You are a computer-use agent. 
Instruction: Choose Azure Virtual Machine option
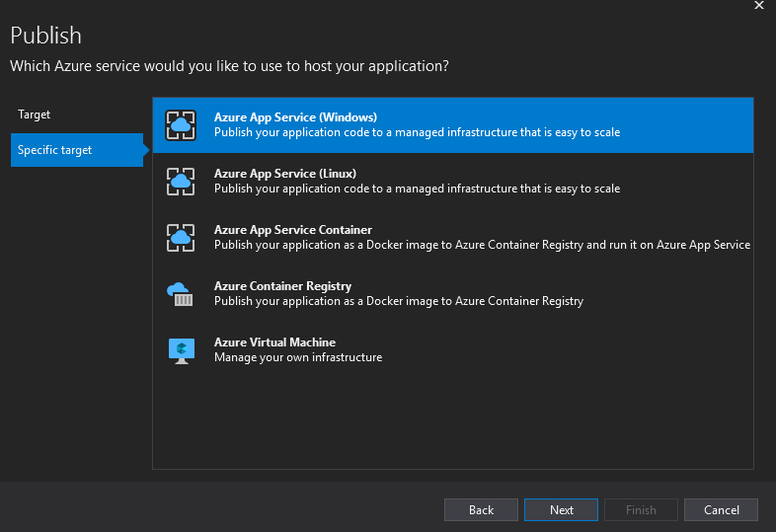(274, 342)
